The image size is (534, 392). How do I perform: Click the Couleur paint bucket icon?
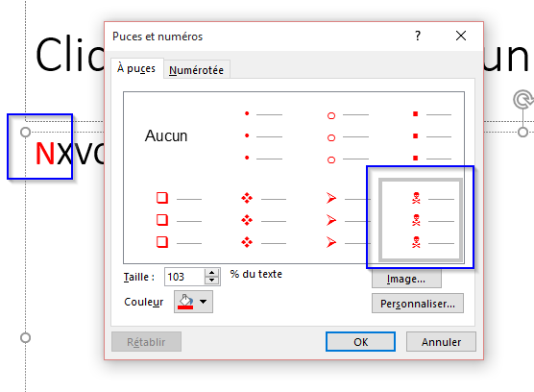tap(186, 302)
